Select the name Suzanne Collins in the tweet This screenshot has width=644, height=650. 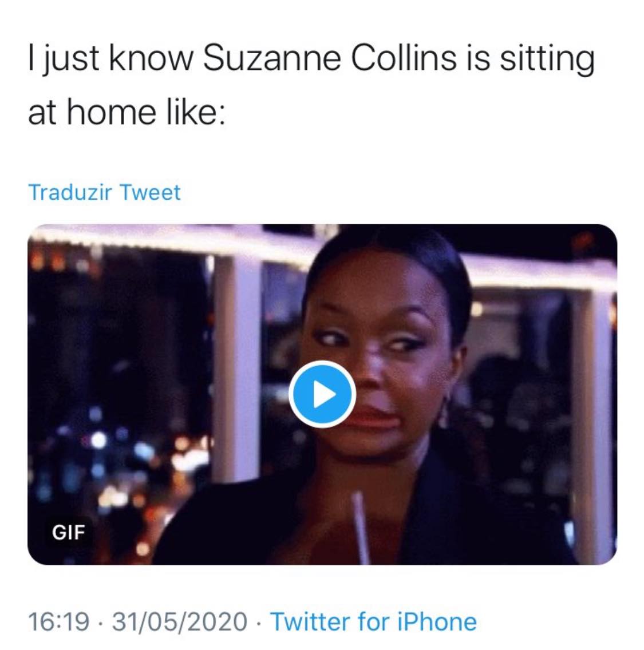[x=330, y=58]
